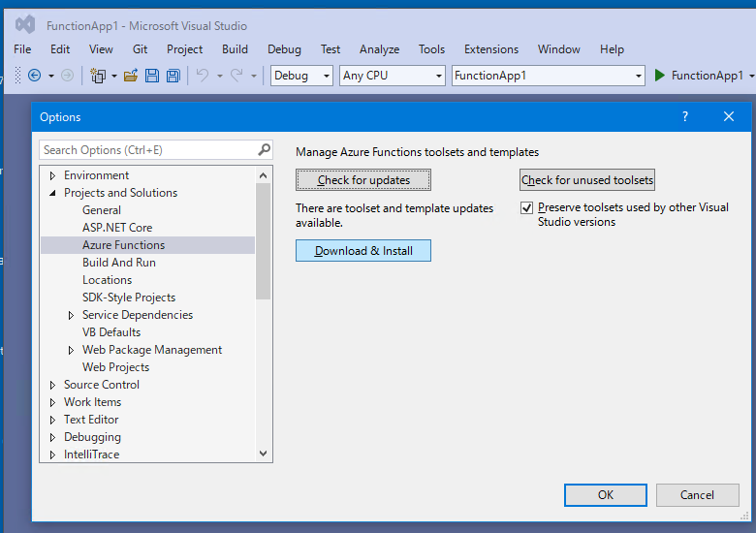
Task: Open the Tools menu
Action: point(431,49)
